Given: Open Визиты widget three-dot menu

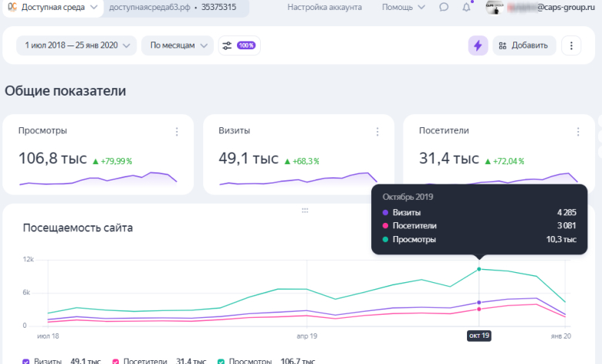Looking at the screenshot, I should click(377, 132).
